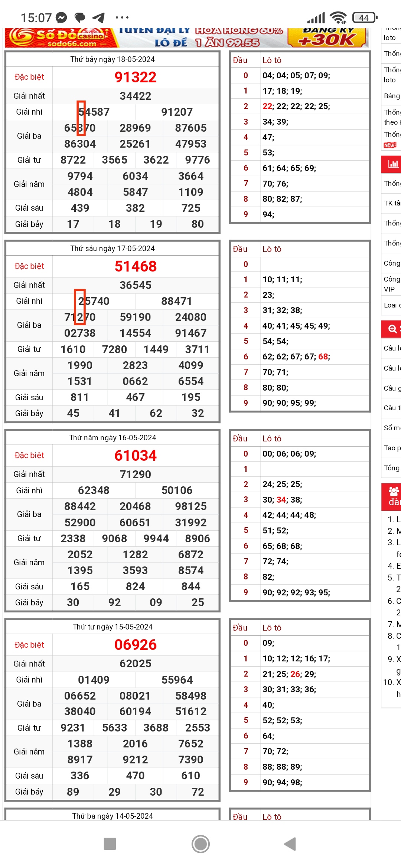
Task: Click lô tô row 90; 92; 92; 93; 95;
Action: click(x=296, y=592)
